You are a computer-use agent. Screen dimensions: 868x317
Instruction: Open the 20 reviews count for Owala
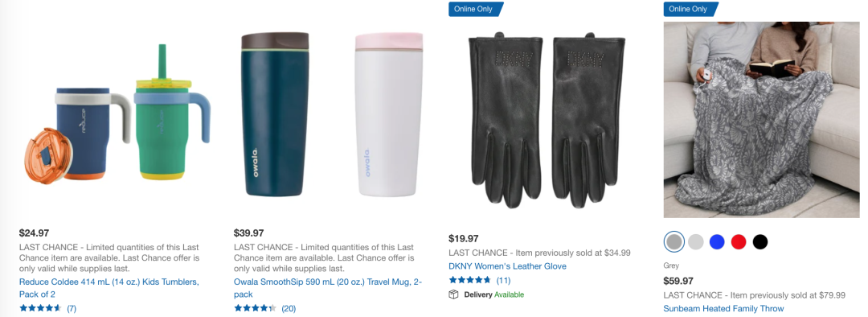(x=289, y=308)
